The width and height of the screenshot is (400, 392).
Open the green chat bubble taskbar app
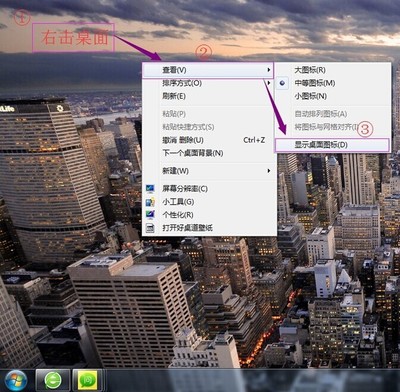87,380
